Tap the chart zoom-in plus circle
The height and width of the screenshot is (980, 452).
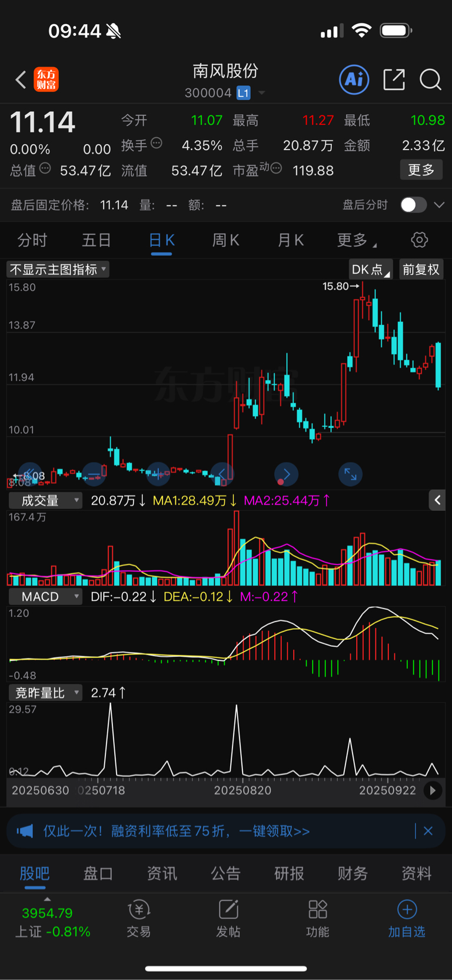158,474
